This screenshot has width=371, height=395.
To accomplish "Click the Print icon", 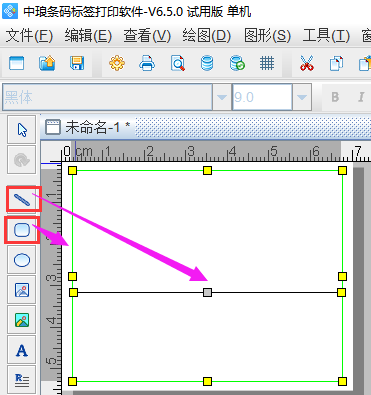I will coord(147,63).
